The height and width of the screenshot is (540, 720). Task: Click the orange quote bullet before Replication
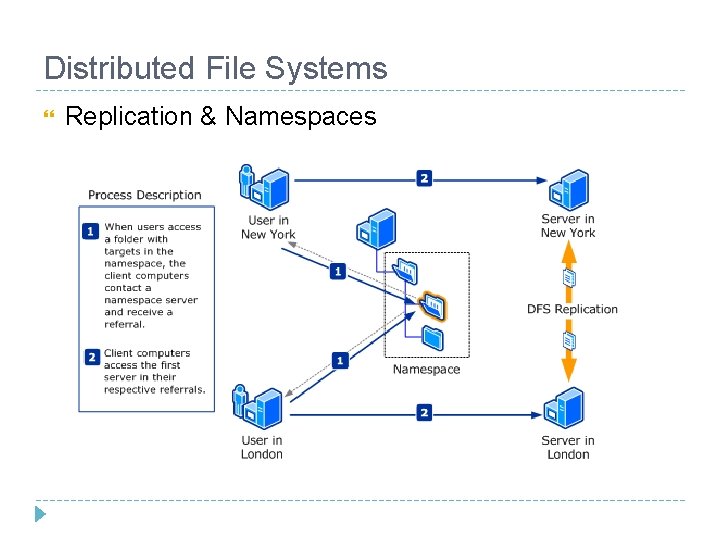49,114
